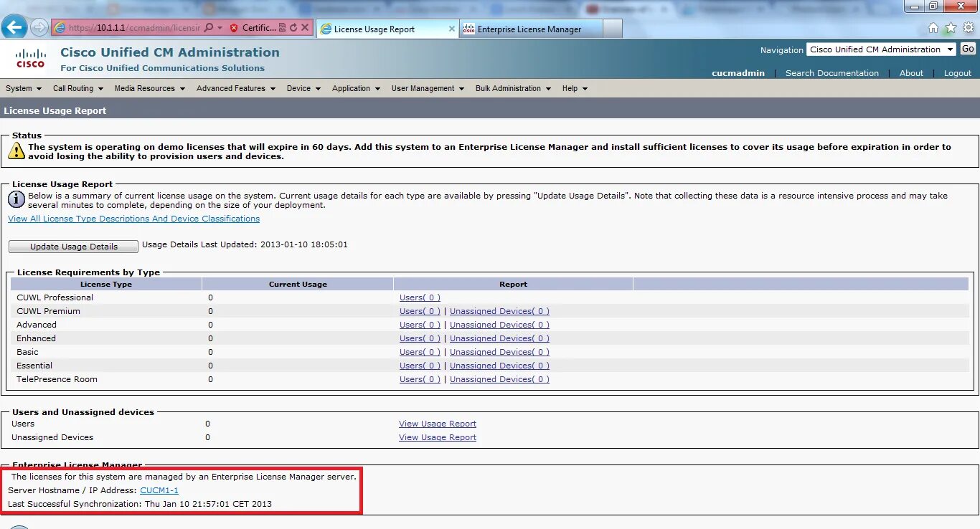Click the yellow warning icon in Status
Image resolution: width=980 pixels, height=529 pixels.
tap(17, 151)
